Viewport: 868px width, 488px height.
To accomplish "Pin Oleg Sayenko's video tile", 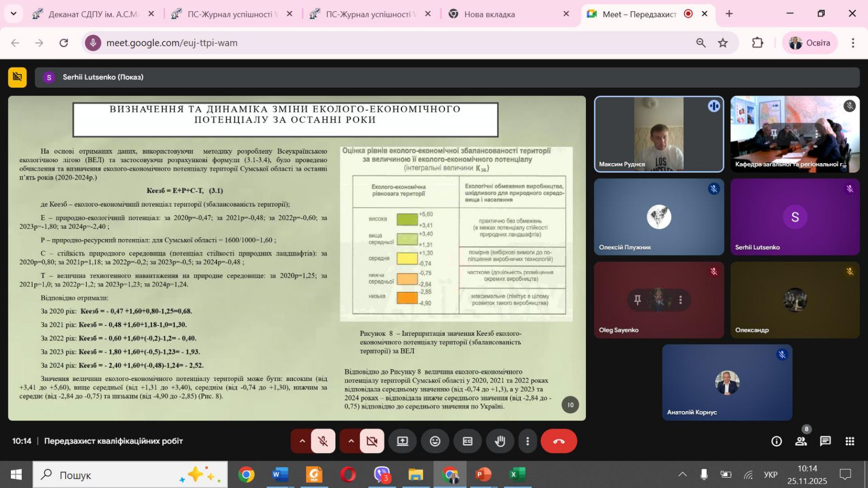I will pyautogui.click(x=637, y=300).
